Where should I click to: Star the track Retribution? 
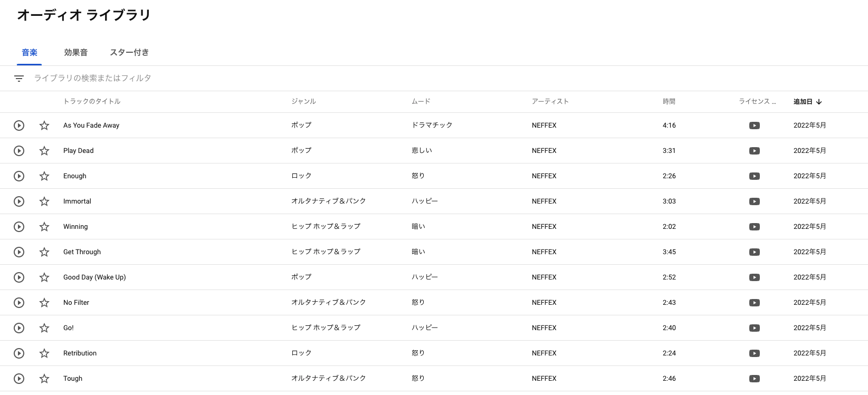[44, 353]
